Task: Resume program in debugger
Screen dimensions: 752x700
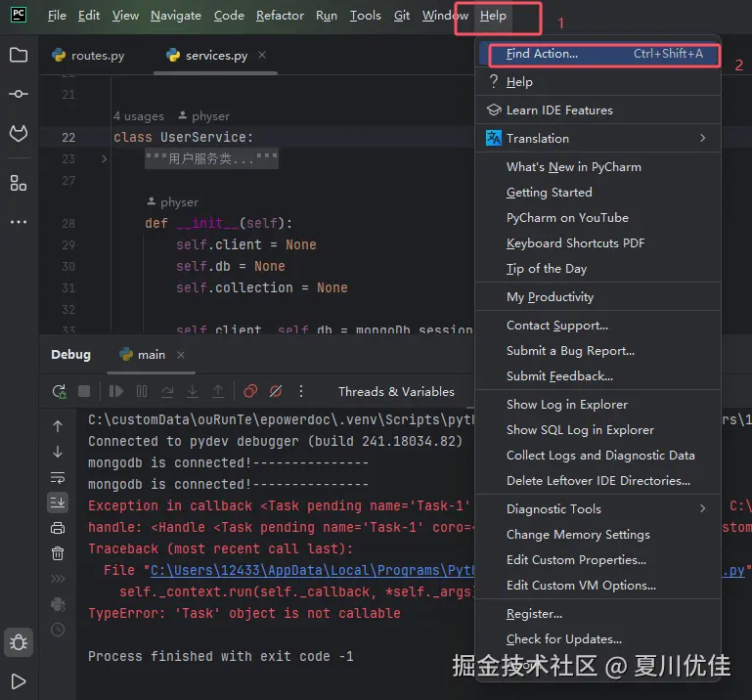Action: click(x=116, y=391)
